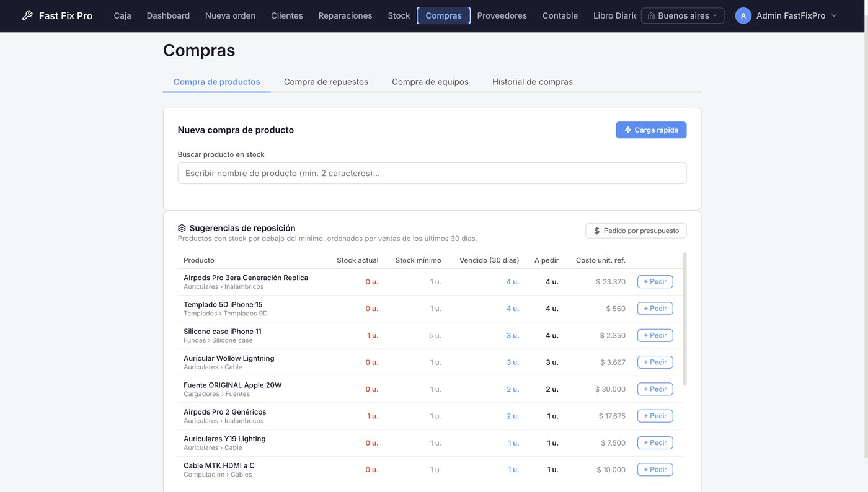Viewport: 868px width, 492px height.
Task: Click the product name Cable MTK HDMI a C
Action: 219,465
